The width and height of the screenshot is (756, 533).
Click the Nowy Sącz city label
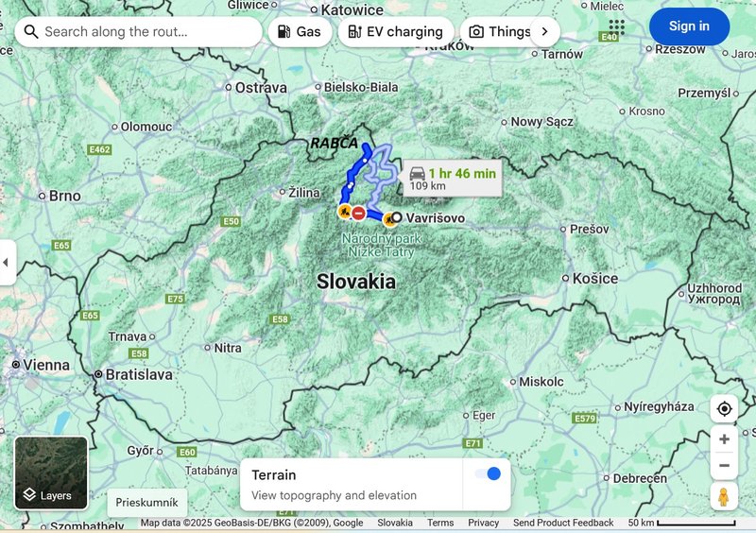[x=541, y=122]
